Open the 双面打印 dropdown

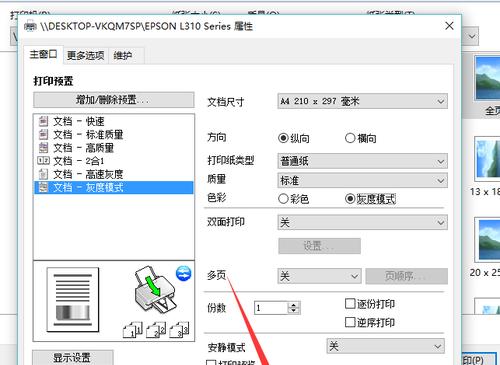(362, 222)
